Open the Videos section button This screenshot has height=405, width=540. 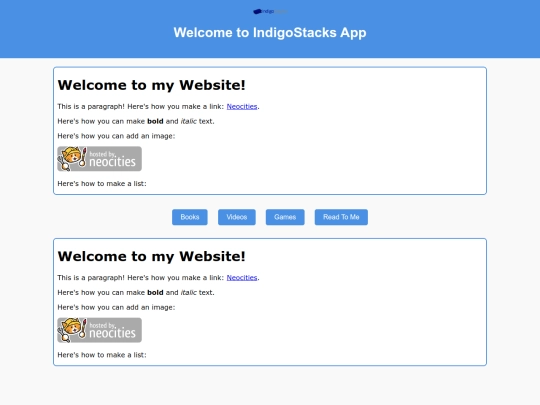(x=237, y=217)
